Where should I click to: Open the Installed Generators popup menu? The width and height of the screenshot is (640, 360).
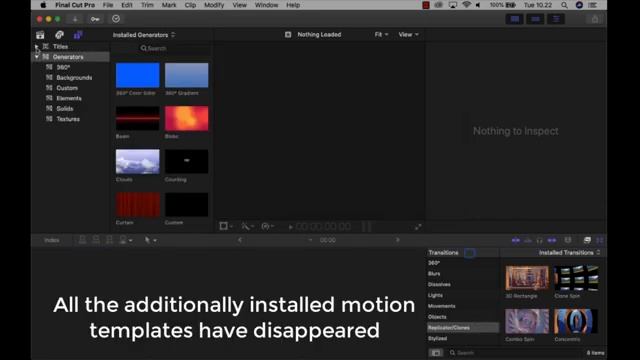[x=144, y=35]
